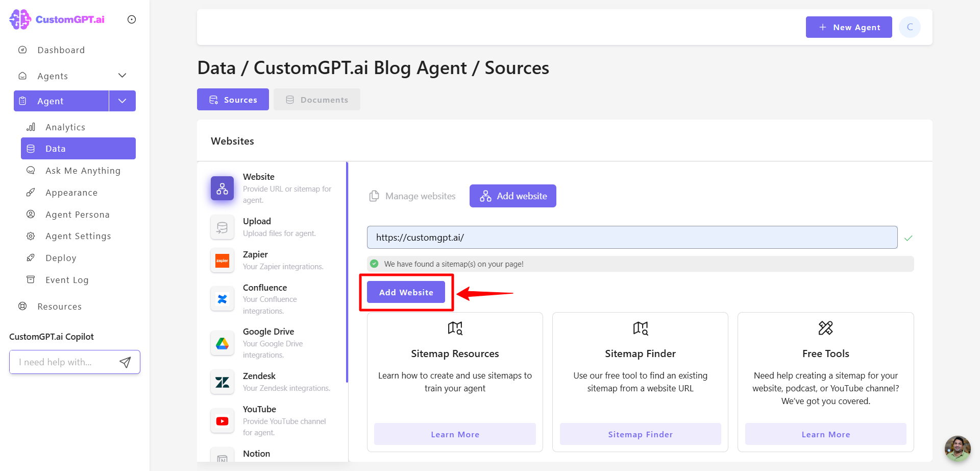Click the Free Tools ruler-pencil icon
Viewport: 980px width, 471px height.
(825, 328)
